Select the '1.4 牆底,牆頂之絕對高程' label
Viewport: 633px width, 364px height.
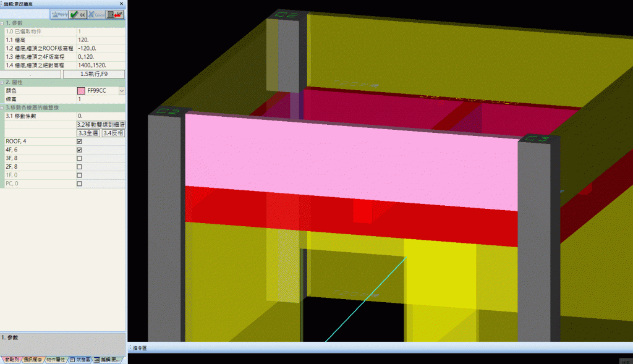35,66
